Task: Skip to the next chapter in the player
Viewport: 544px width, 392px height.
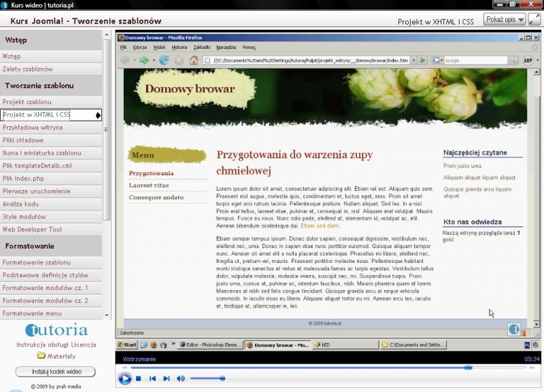Action: pos(166,378)
